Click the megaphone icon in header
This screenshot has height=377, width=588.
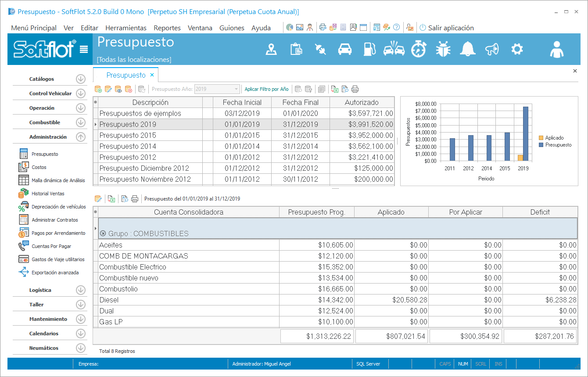492,49
